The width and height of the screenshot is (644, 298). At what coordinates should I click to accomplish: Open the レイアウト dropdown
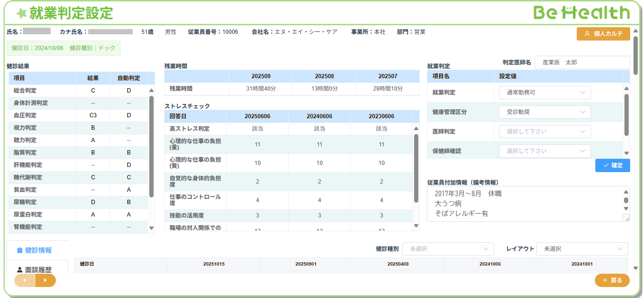582,249
